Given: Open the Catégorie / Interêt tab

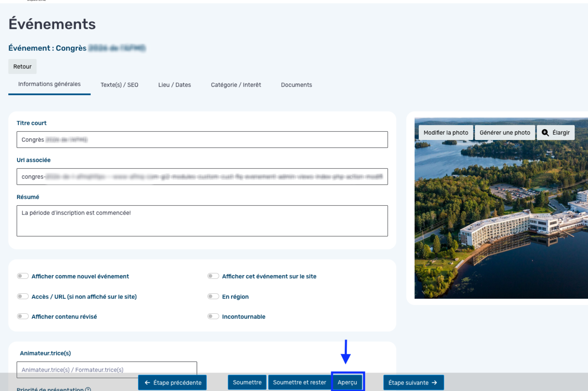Looking at the screenshot, I should pos(236,85).
